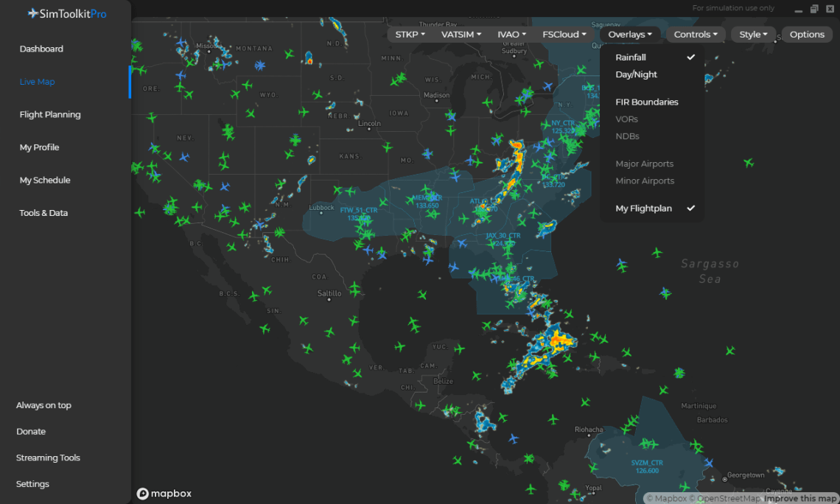Click the Options button

(807, 35)
